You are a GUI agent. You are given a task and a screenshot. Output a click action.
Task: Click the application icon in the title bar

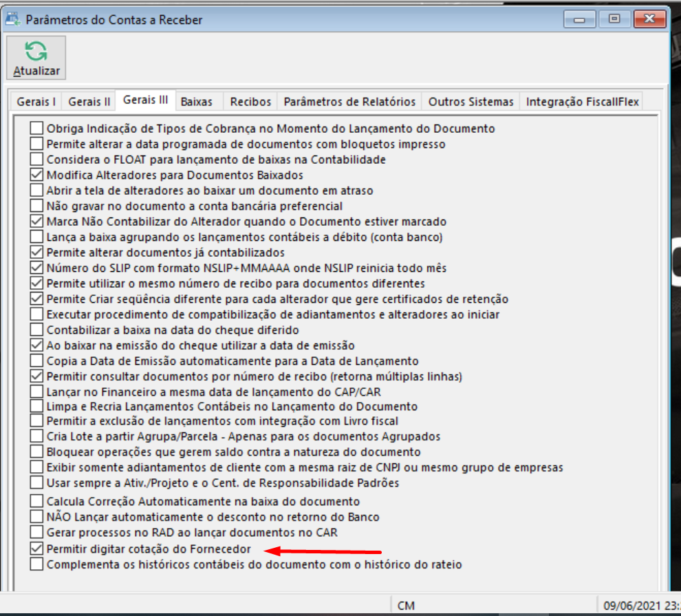[x=13, y=19]
